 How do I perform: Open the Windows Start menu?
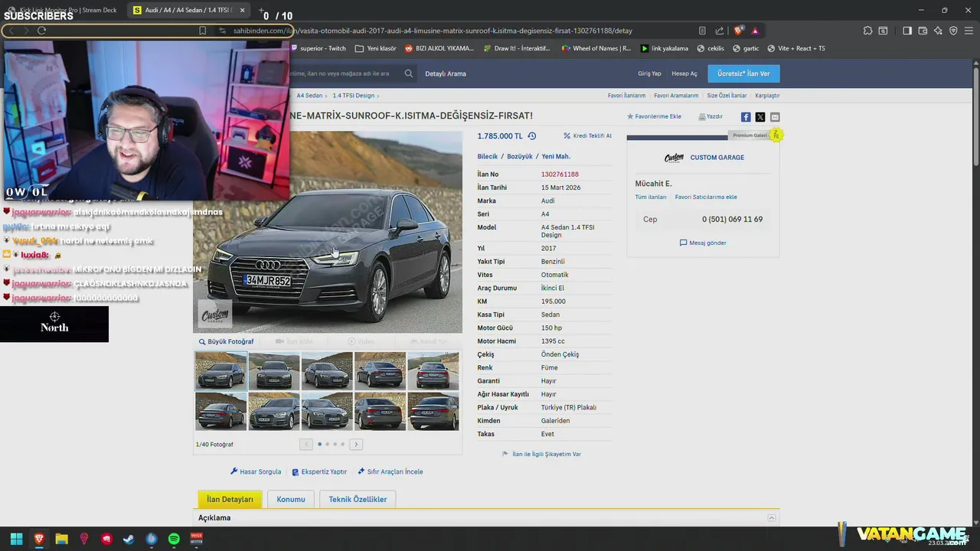[16, 540]
